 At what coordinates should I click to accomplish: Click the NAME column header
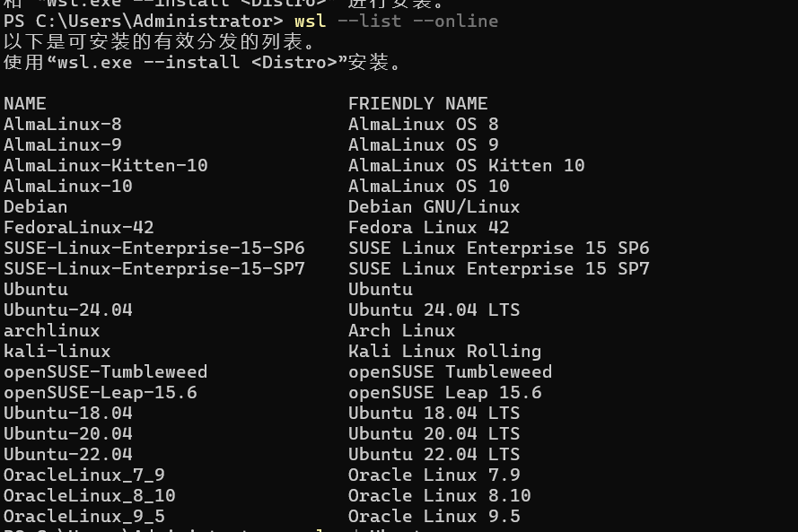(x=25, y=103)
